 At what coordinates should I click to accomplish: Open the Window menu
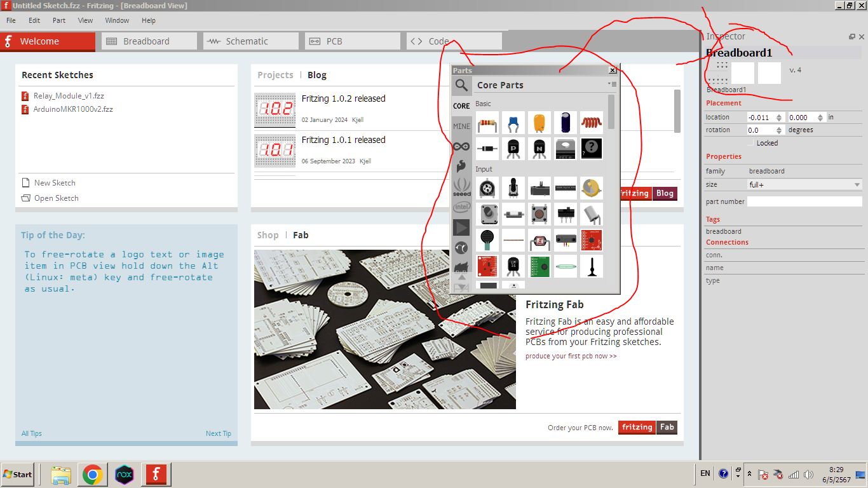click(117, 20)
